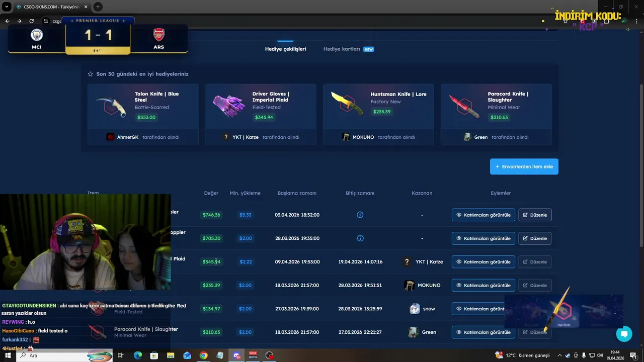Click Düzenle in the $235.39 row

click(x=535, y=285)
